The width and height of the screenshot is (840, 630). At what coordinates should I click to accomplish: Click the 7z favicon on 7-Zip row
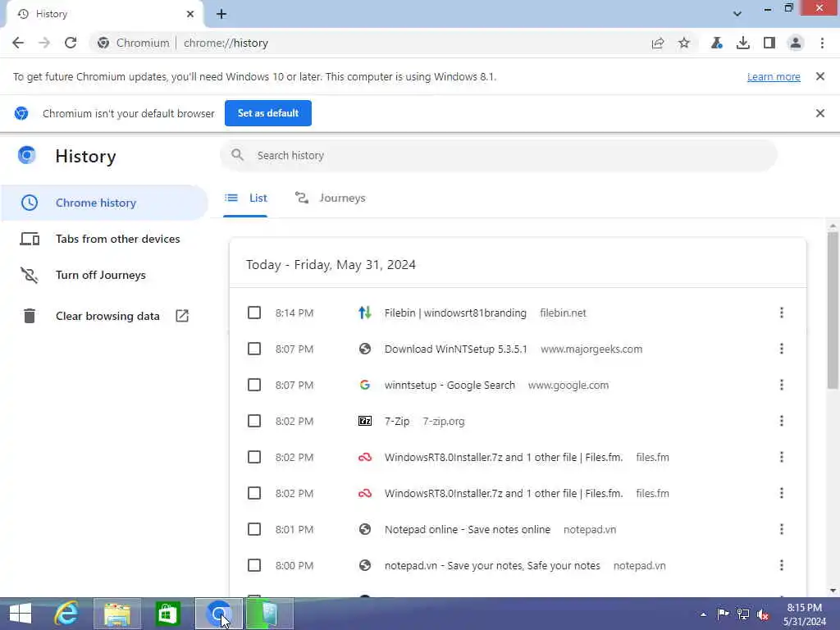point(365,421)
